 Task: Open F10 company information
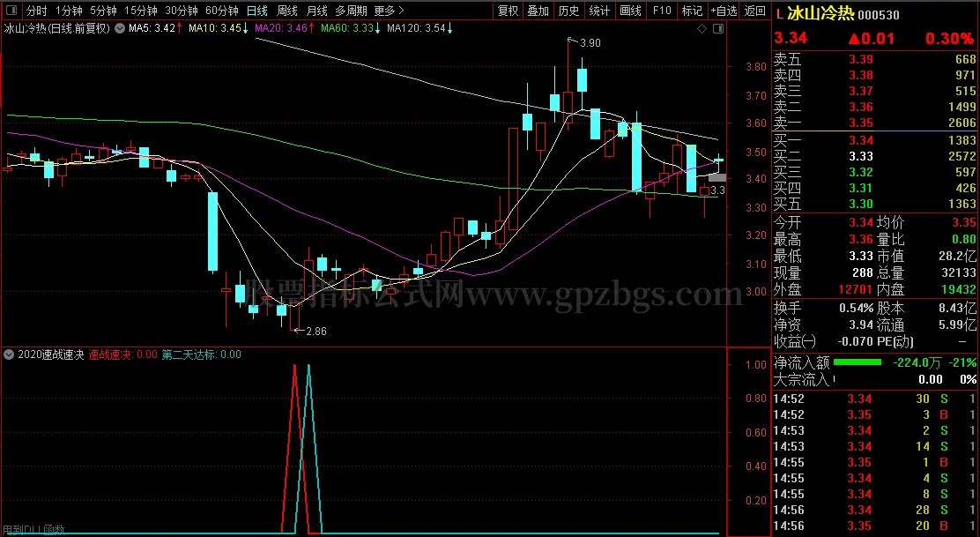pyautogui.click(x=661, y=11)
